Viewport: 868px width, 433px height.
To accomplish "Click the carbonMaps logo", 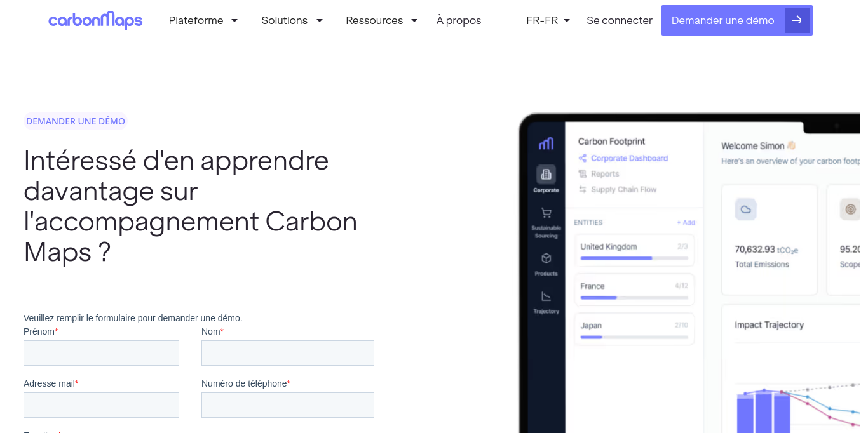I will 95,20.
